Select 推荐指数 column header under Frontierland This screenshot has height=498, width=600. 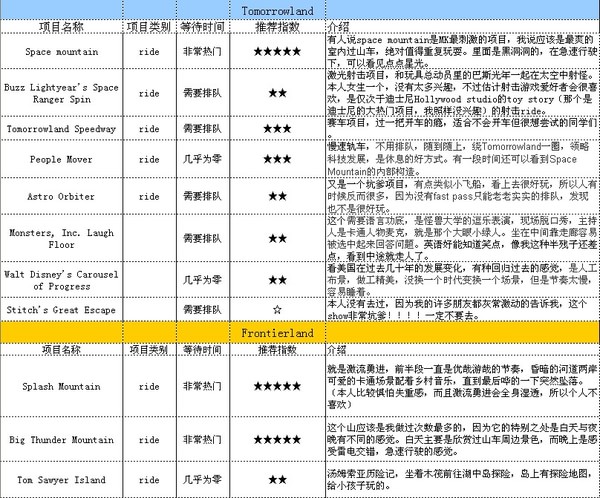(x=277, y=349)
